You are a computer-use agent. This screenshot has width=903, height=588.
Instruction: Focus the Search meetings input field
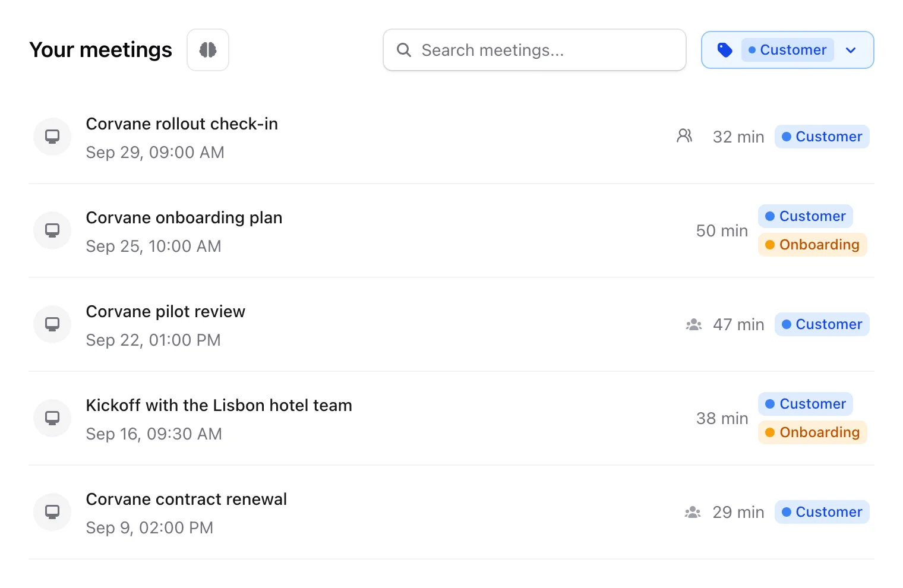tap(535, 50)
